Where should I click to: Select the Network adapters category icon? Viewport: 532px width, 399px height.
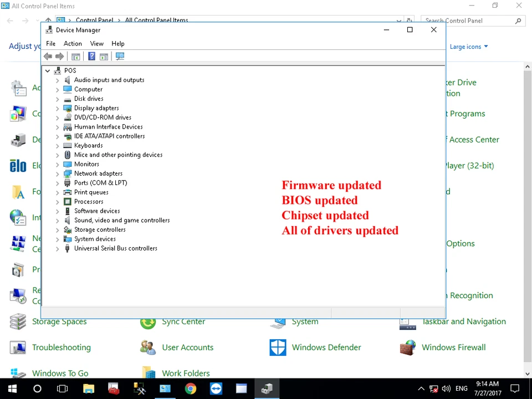click(67, 173)
